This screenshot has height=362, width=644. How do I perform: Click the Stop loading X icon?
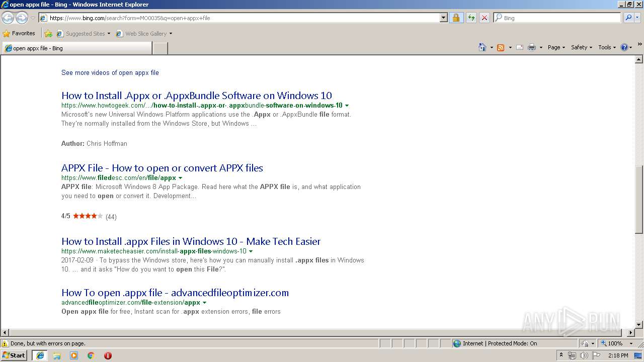[x=484, y=18]
